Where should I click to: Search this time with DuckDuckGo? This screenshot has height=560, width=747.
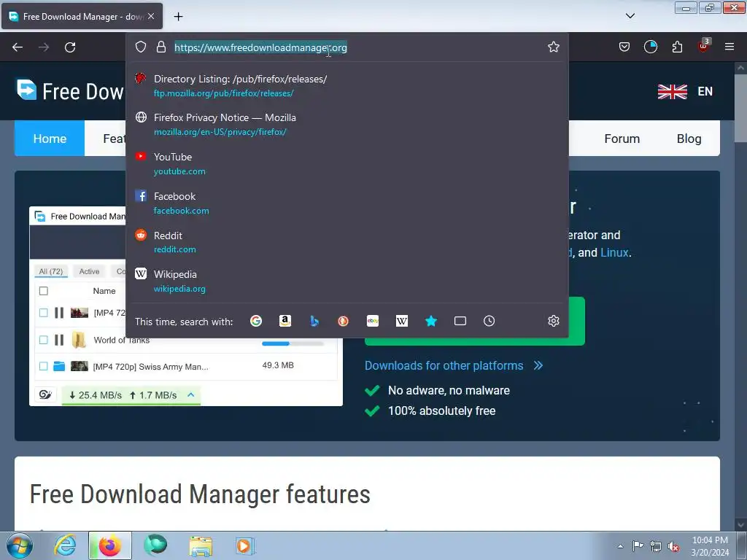[343, 321]
